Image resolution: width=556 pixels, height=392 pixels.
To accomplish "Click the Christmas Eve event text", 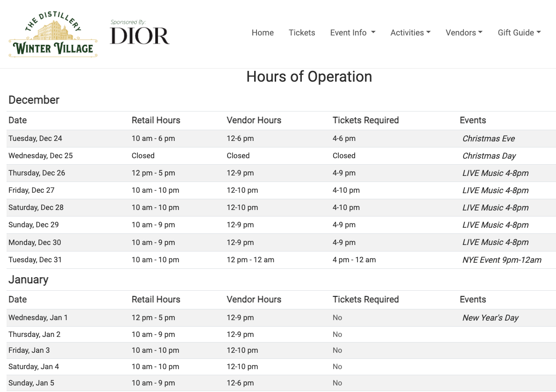I will coord(489,139).
